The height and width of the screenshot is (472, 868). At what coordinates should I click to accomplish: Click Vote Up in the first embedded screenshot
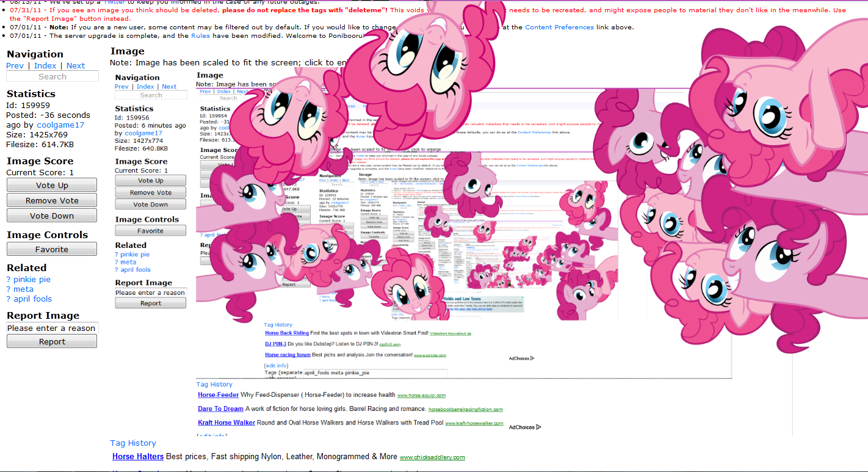[150, 181]
